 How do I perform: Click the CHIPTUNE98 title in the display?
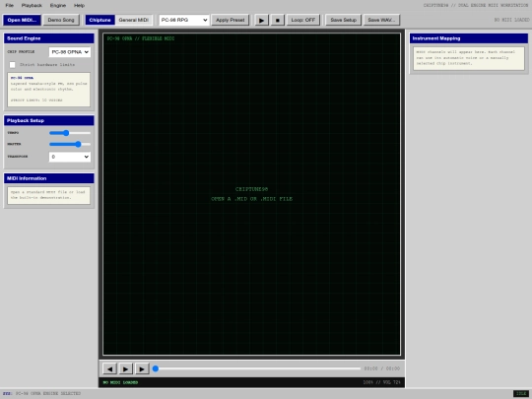tap(251, 189)
